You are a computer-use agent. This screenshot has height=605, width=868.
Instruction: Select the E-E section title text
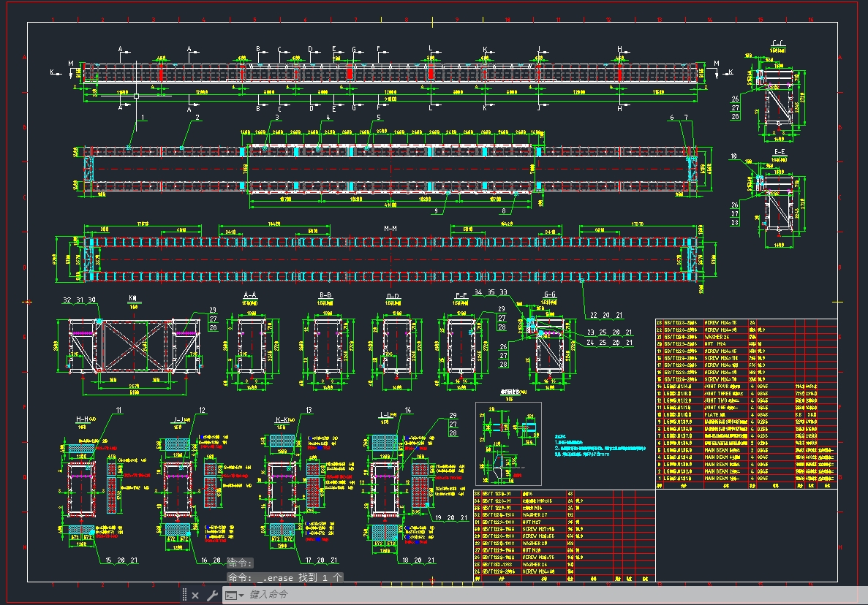pos(780,152)
